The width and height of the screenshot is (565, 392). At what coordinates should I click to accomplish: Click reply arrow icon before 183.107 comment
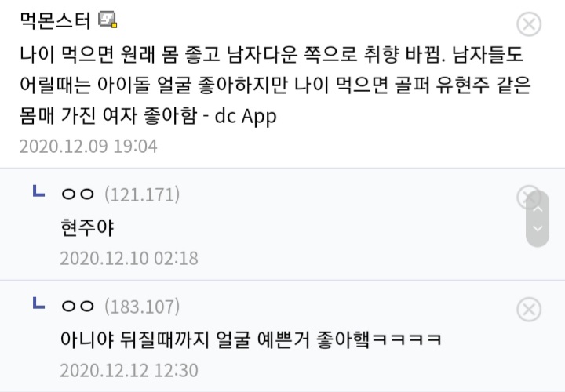(38, 303)
